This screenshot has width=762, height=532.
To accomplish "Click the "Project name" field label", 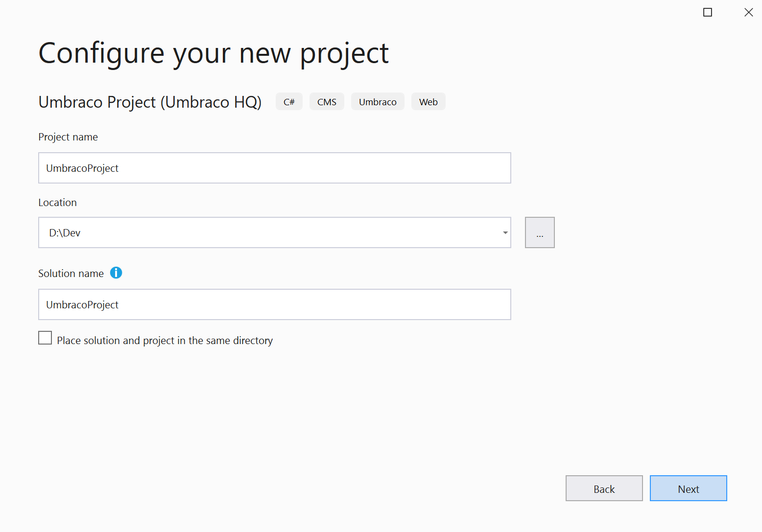I will 68,137.
